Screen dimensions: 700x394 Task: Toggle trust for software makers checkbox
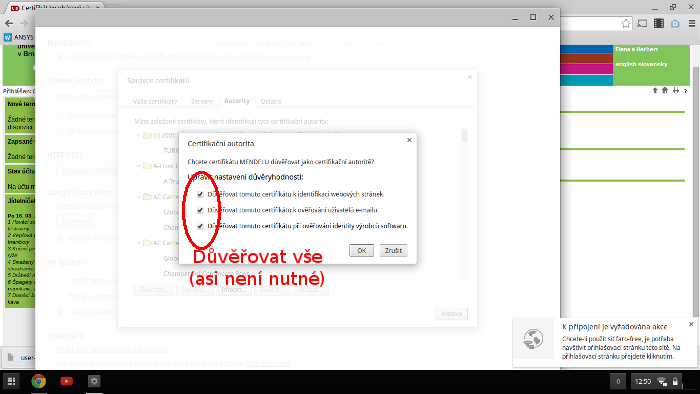tap(200, 226)
